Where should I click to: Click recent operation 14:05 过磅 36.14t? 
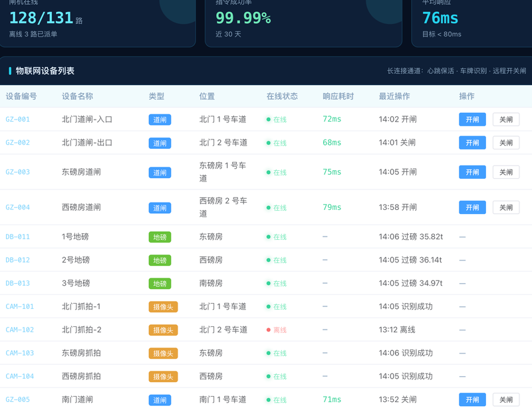pyautogui.click(x=410, y=260)
